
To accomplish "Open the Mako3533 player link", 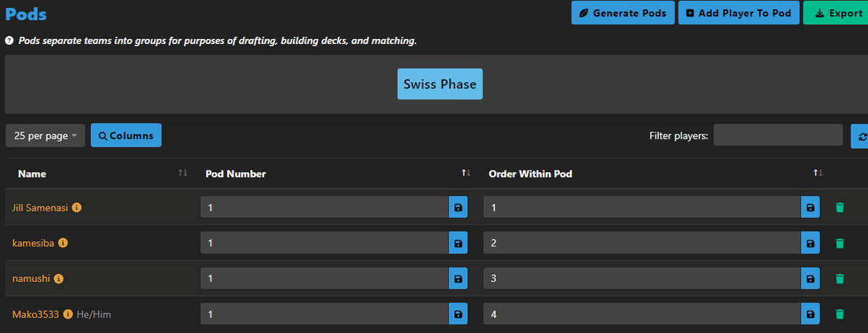I will tap(35, 314).
